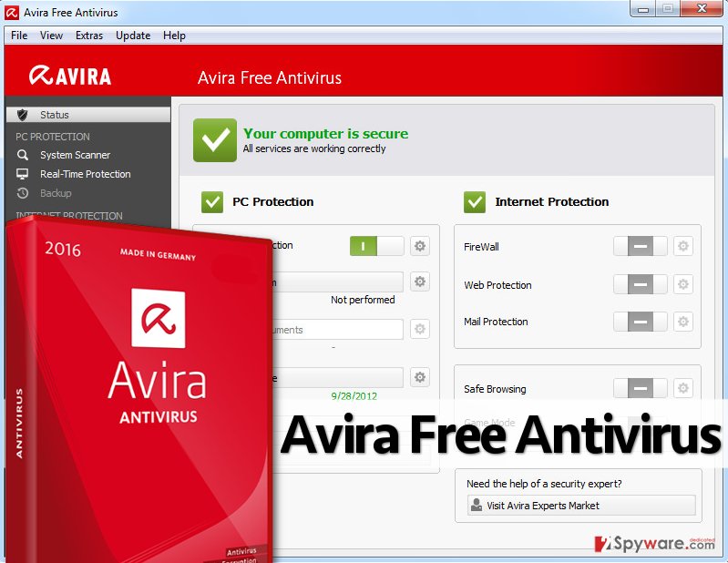Image resolution: width=728 pixels, height=563 pixels.
Task: Click the Avira title bar app icon
Action: pos(12,13)
